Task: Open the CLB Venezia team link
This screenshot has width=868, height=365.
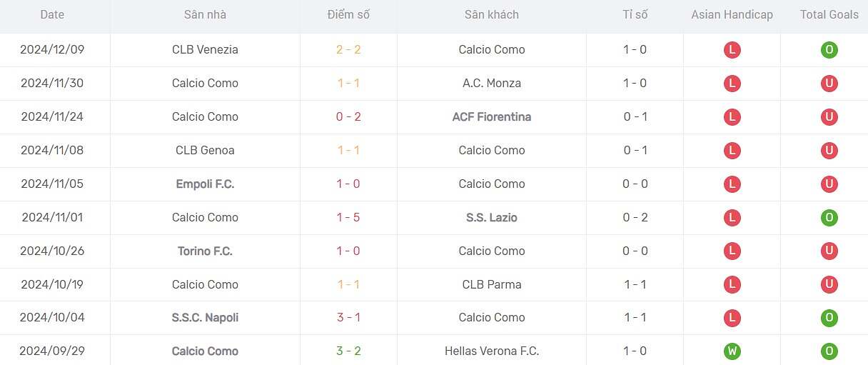Action: [x=205, y=50]
